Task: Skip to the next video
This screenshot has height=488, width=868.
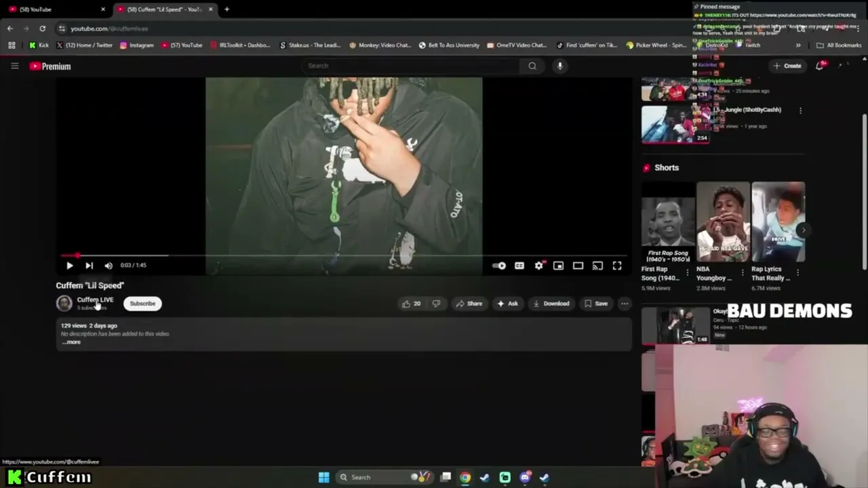Action: click(89, 266)
